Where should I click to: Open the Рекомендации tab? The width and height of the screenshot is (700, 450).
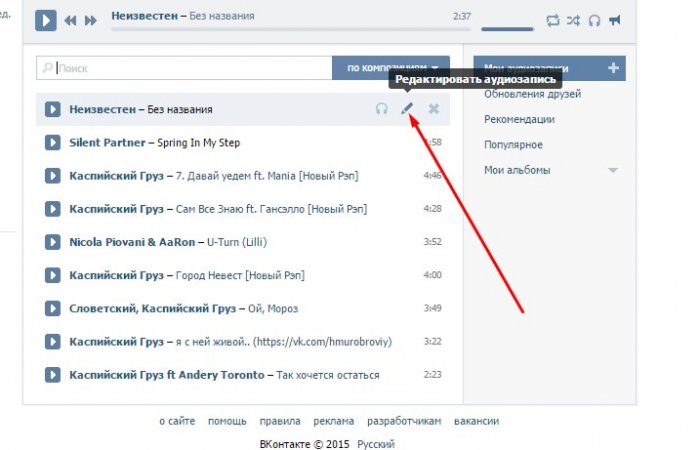click(x=519, y=120)
